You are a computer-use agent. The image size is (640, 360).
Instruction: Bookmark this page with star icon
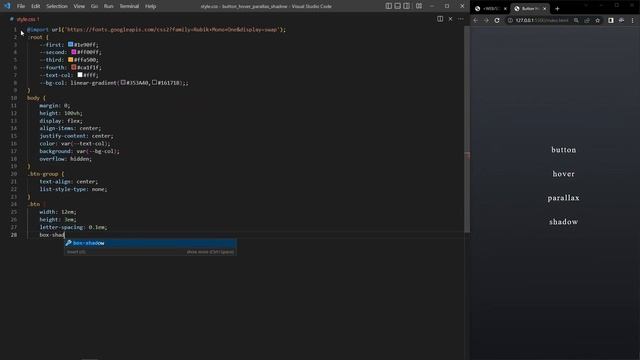598,20
